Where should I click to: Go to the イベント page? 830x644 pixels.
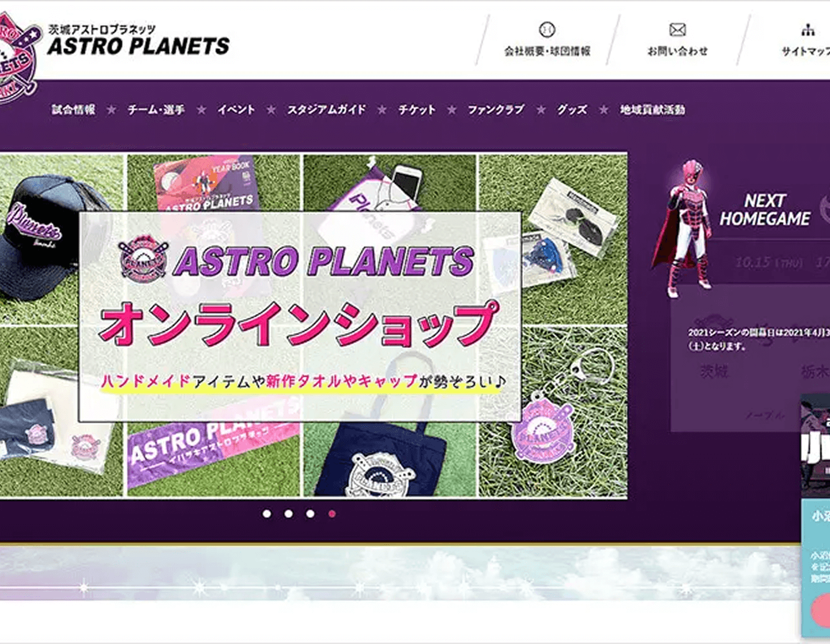(236, 109)
